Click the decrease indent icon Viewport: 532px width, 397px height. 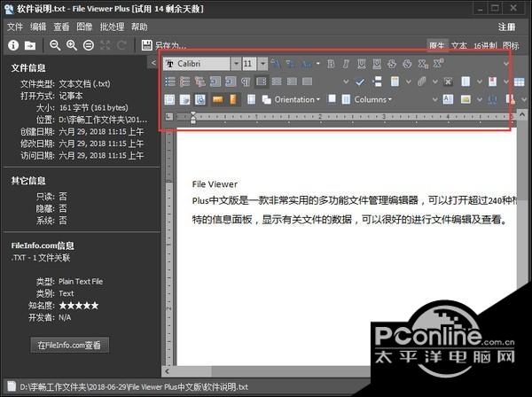[x=215, y=82]
